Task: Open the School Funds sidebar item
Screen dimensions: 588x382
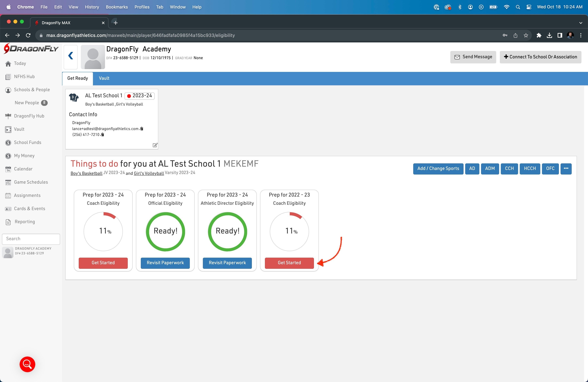Action: pyautogui.click(x=27, y=142)
